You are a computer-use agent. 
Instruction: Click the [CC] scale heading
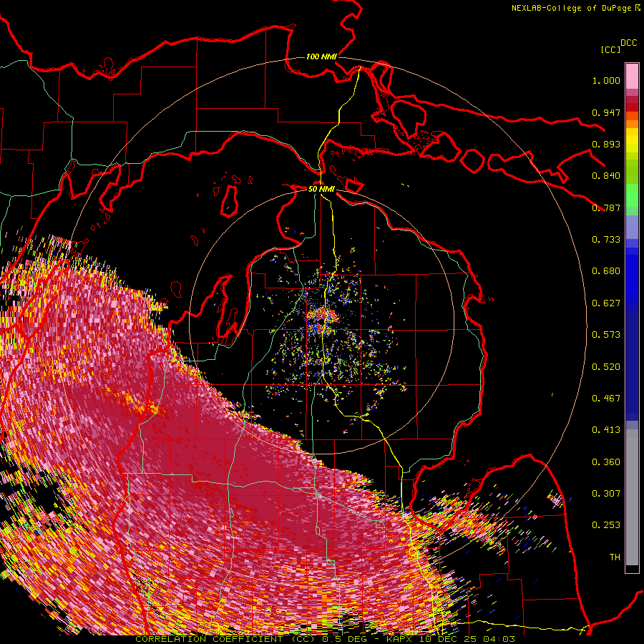tap(610, 49)
